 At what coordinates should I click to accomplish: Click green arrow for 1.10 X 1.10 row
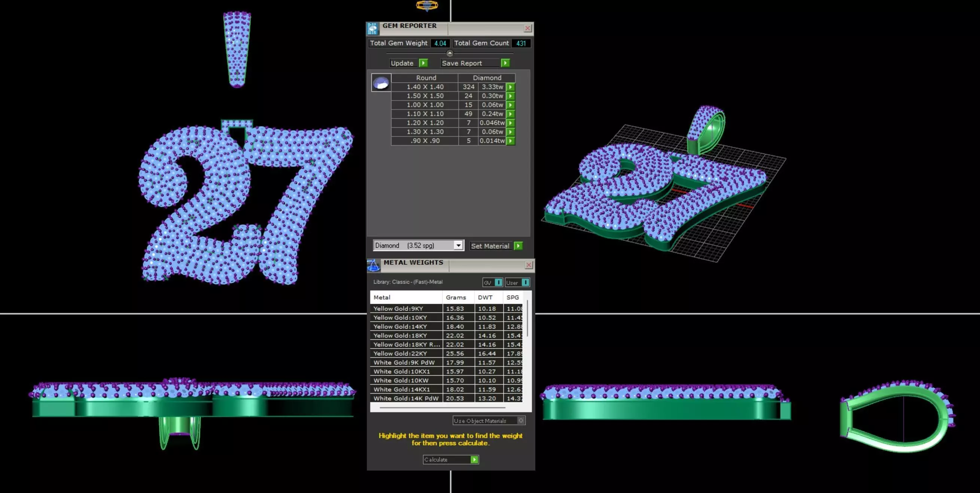(x=511, y=114)
